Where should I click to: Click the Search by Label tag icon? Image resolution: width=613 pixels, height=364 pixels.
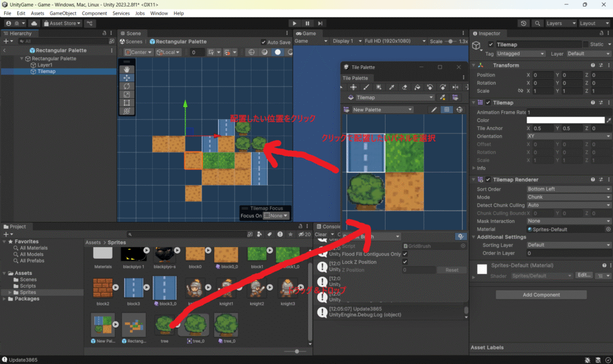tap(270, 234)
